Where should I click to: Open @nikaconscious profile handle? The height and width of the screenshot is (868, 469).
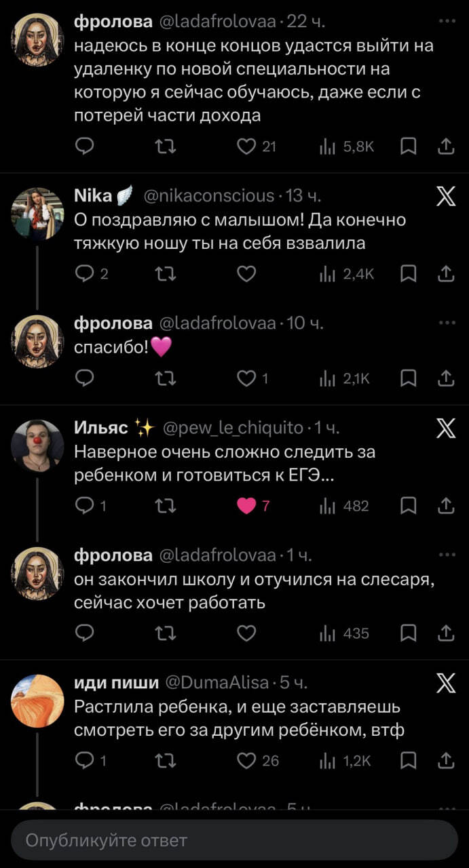click(x=208, y=197)
